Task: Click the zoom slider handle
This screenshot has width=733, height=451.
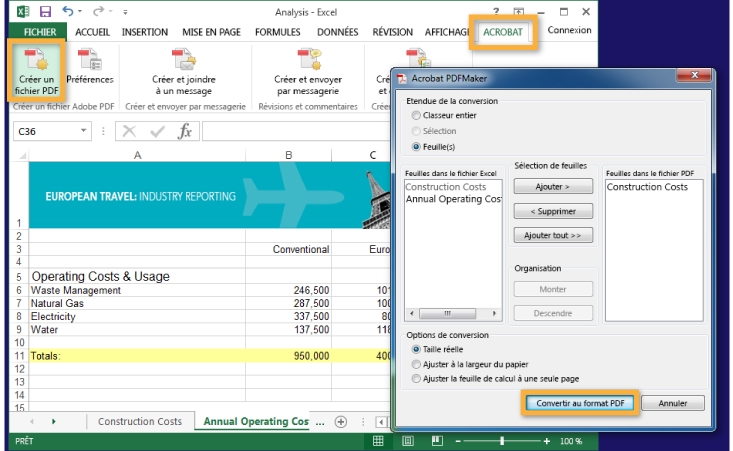Action: click(502, 441)
